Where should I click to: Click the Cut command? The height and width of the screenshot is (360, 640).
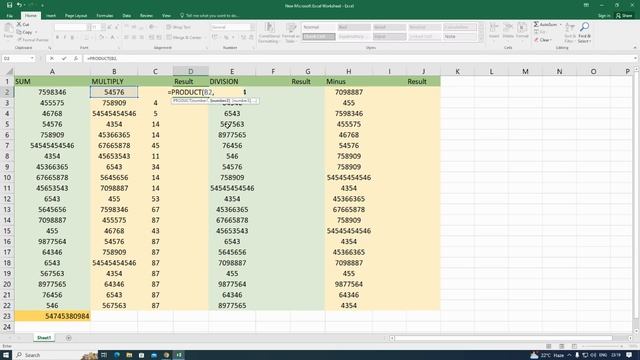[x=23, y=24]
